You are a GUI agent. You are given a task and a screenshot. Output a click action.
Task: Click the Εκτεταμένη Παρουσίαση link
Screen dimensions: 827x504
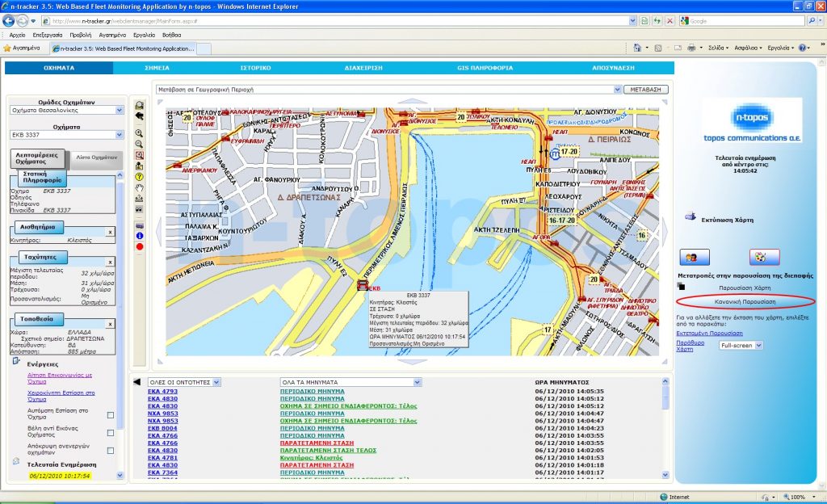coord(709,334)
